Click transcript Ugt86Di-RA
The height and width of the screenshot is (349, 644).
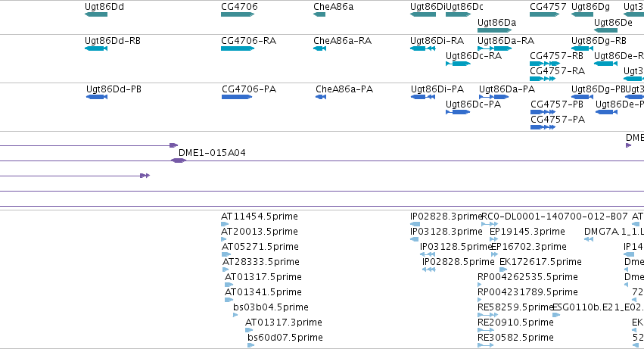[x=422, y=48]
